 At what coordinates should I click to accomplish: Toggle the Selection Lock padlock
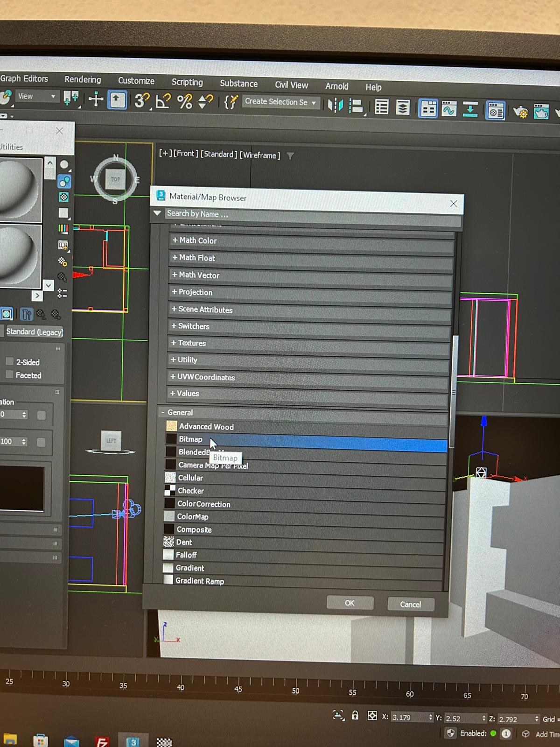[x=355, y=715]
